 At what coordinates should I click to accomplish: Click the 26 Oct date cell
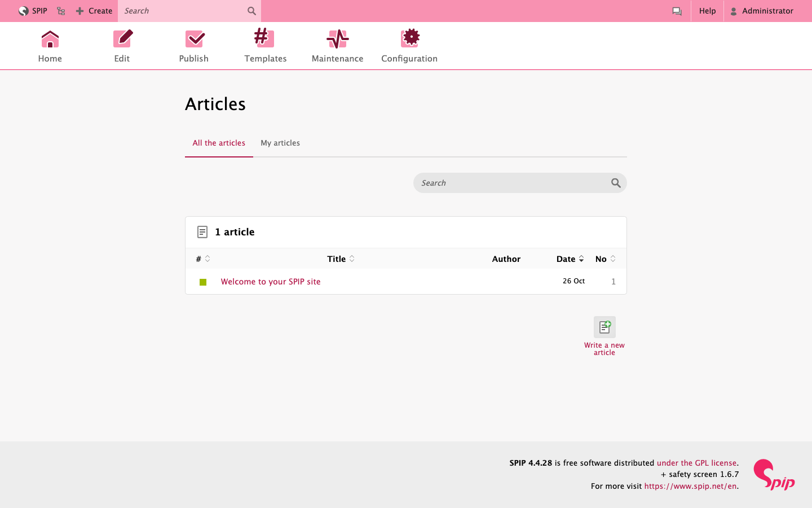point(573,281)
